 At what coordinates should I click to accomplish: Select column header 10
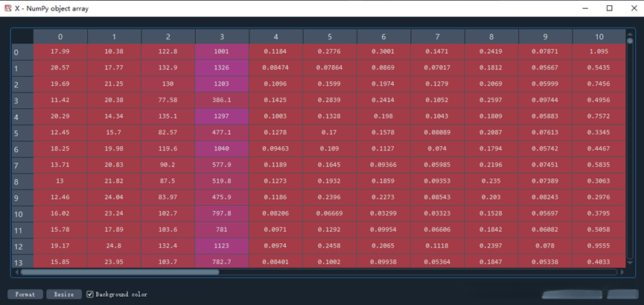pos(599,37)
